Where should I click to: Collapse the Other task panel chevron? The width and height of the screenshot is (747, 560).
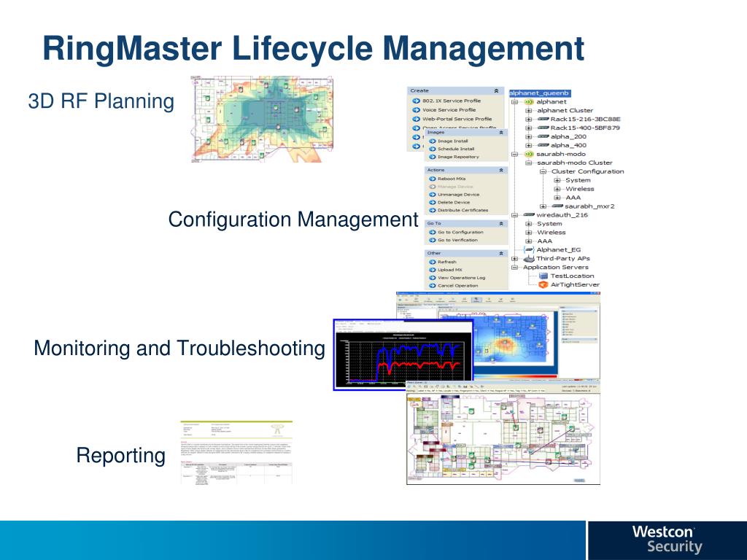tap(500, 253)
